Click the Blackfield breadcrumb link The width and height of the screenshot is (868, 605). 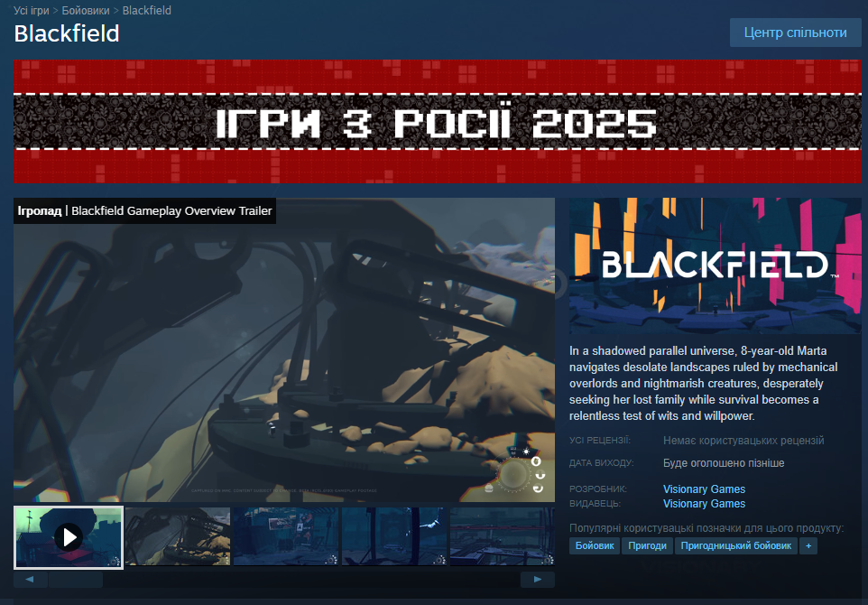[147, 11]
